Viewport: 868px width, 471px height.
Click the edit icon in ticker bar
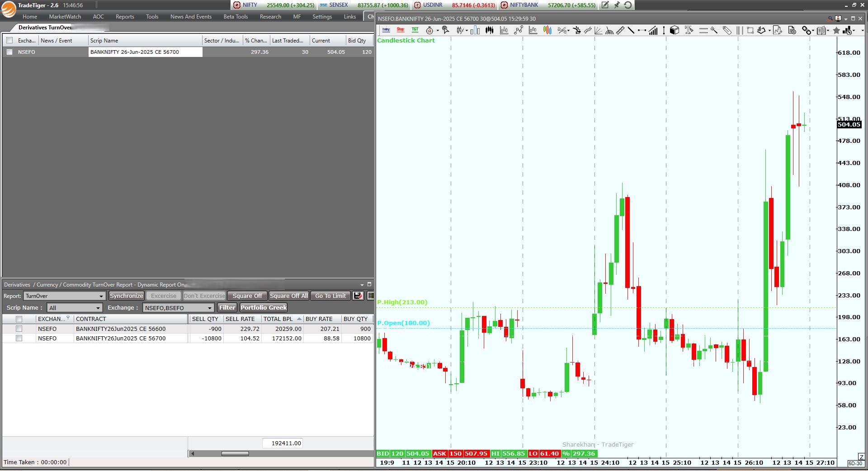605,5
